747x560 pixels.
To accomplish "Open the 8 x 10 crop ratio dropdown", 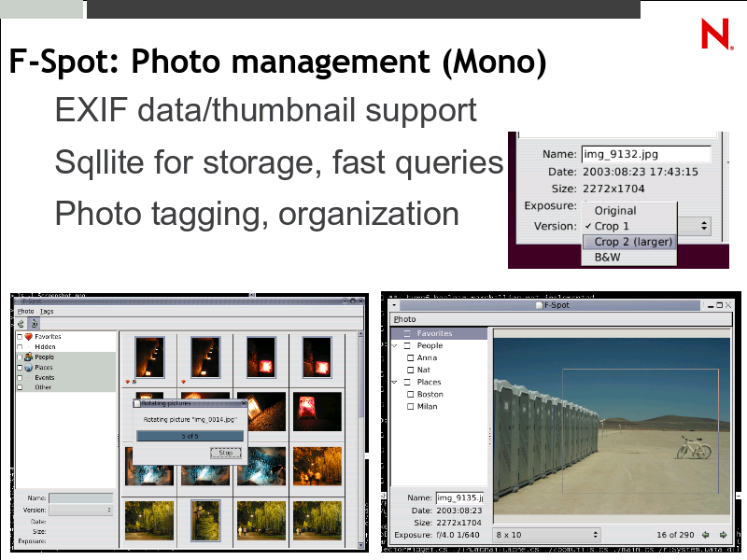I will click(546, 535).
